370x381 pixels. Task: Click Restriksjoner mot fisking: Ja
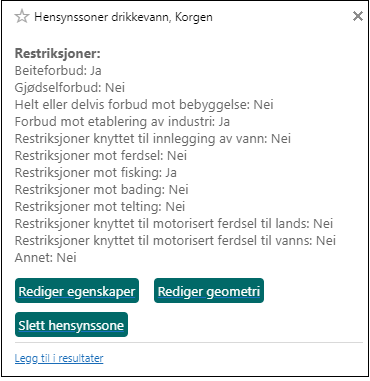tap(96, 173)
